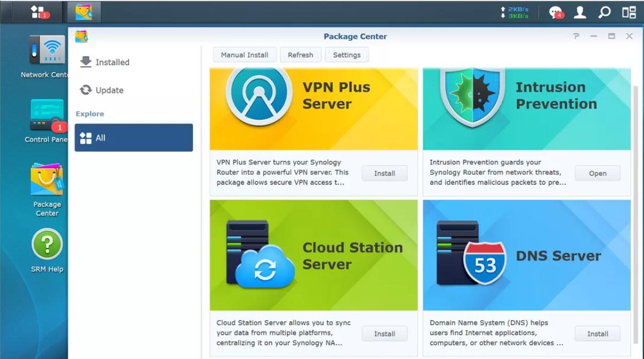Open user account options icon
644x359 pixels.
580,12
